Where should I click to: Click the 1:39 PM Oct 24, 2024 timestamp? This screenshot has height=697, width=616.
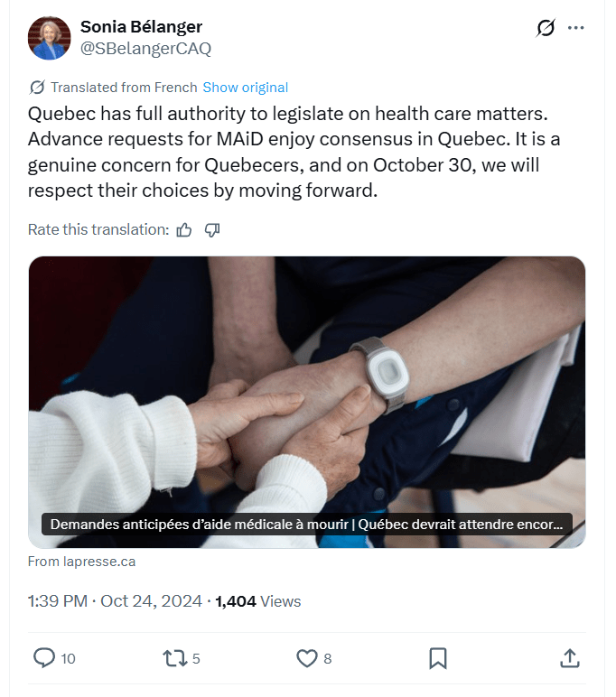116,601
